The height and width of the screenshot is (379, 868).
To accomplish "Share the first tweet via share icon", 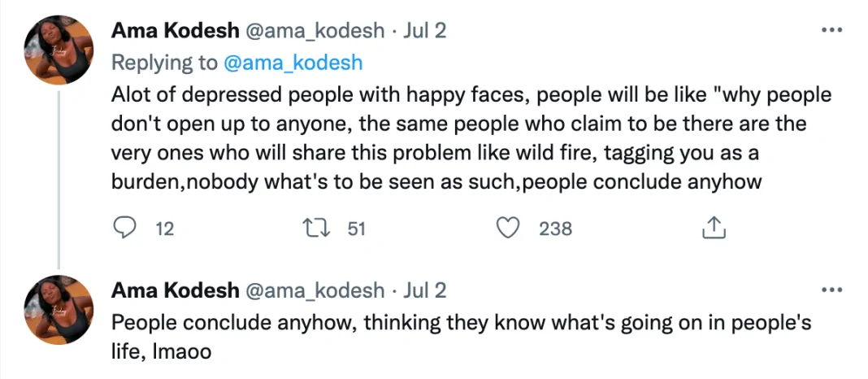I will (713, 229).
